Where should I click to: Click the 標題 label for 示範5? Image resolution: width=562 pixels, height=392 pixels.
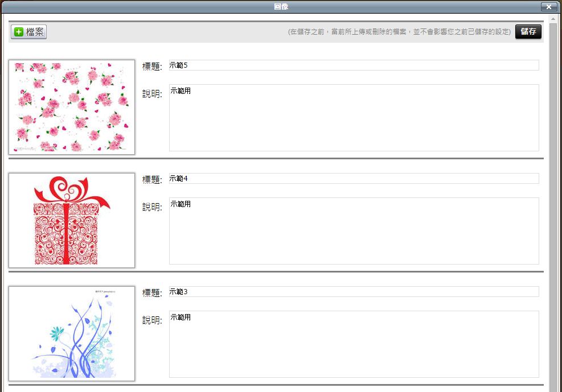(152, 67)
